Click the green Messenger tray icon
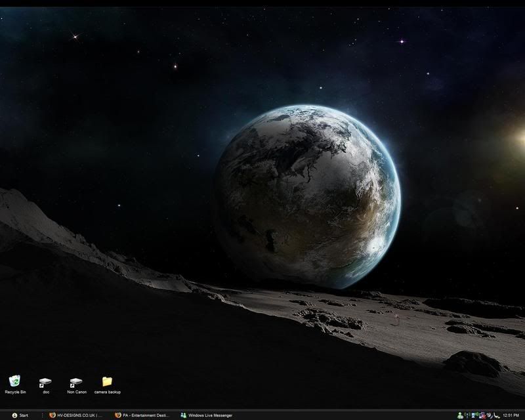The width and height of the screenshot is (525, 420). (461, 415)
